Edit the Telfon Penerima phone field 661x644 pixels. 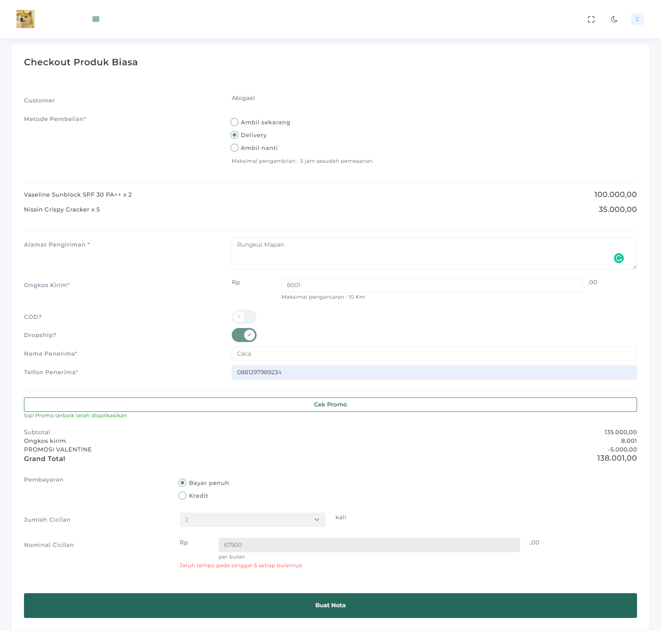[434, 372]
